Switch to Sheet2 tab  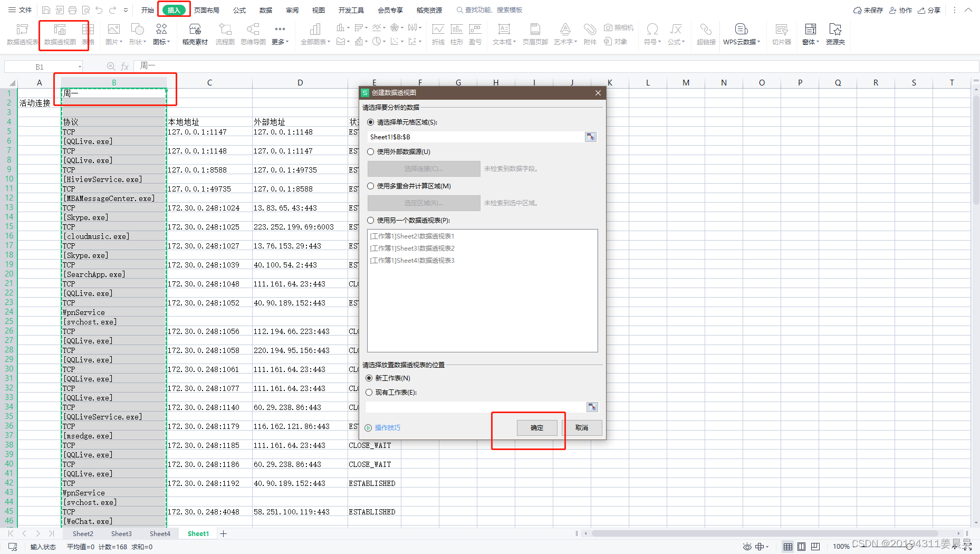(83, 534)
